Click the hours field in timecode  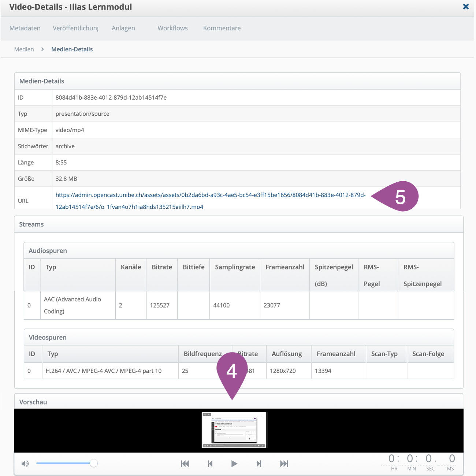(391, 459)
